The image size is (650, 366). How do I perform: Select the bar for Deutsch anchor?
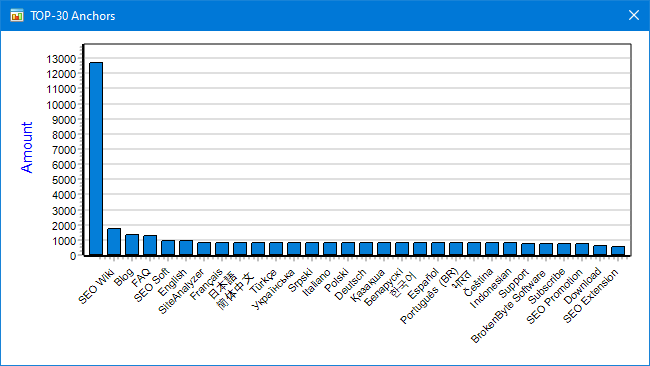coord(366,249)
